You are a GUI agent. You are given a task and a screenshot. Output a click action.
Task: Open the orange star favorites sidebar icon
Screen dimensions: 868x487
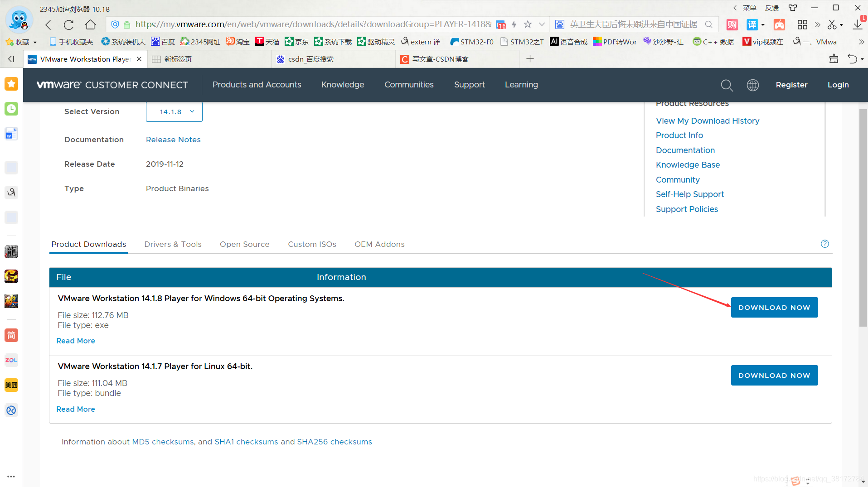[11, 84]
